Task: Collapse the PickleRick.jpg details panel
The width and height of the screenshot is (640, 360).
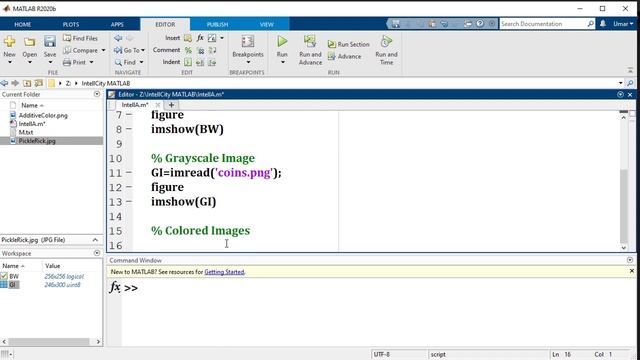Action: pyautogui.click(x=95, y=240)
